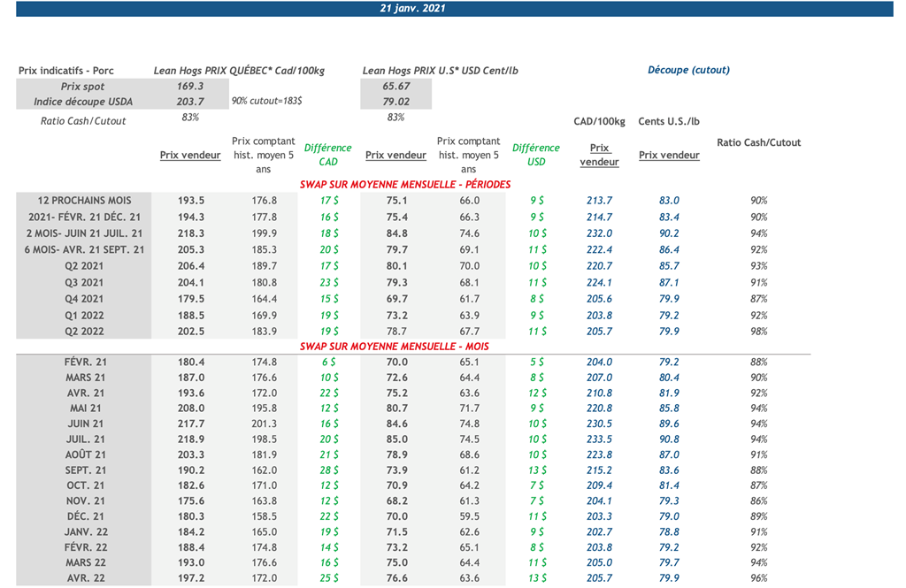Click the 'Lean Hogs PRIX U.S* USD Cent/lb' heading
The image size is (906, 588).
(440, 71)
